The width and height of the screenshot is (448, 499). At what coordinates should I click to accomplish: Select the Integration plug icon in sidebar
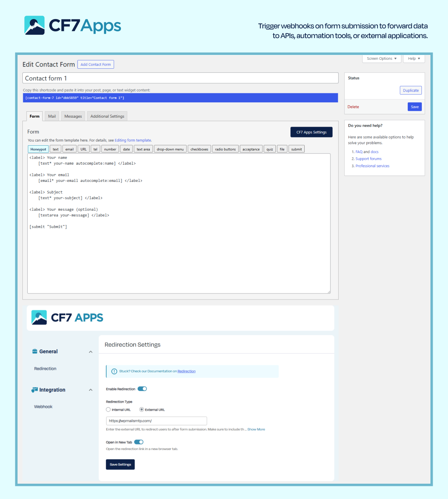pos(34,390)
